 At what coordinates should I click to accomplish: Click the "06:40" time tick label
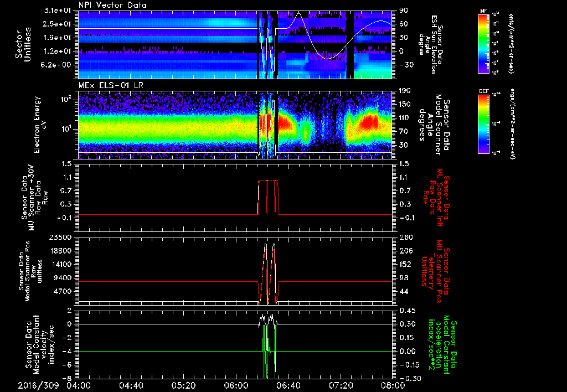288,385
